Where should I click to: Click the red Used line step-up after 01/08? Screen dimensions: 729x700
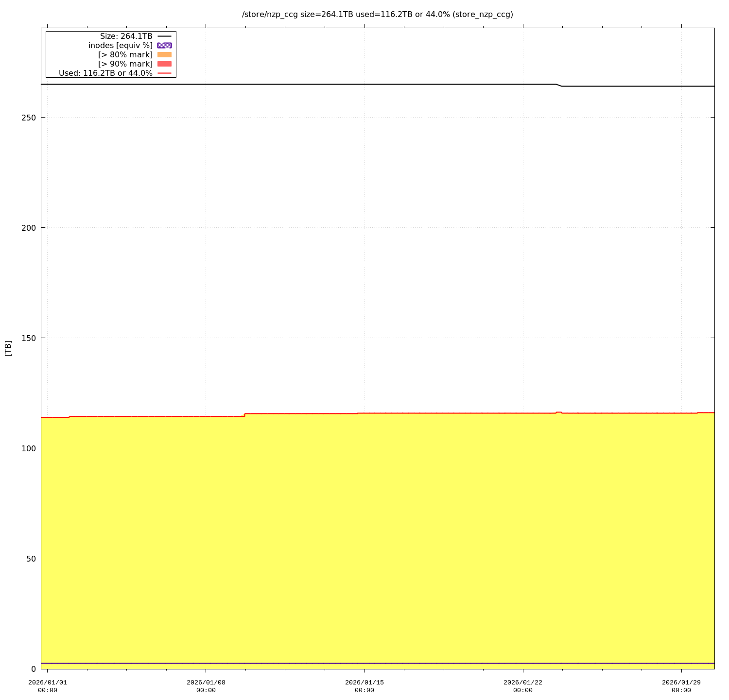[x=244, y=415]
